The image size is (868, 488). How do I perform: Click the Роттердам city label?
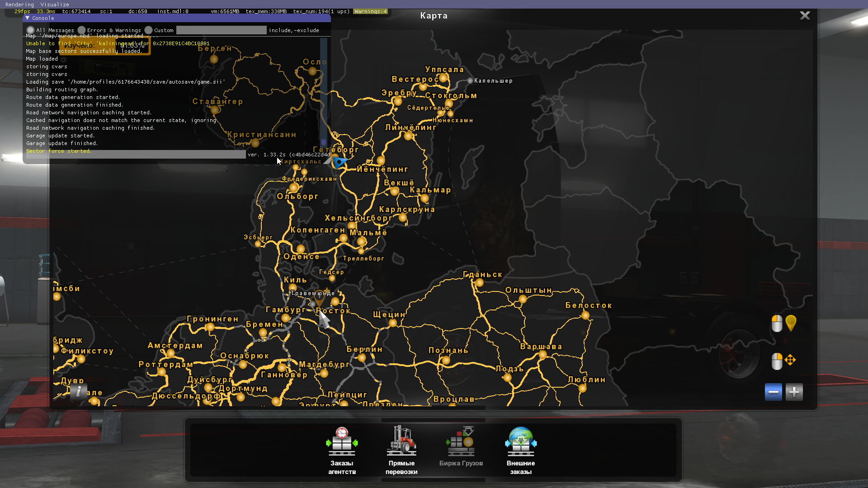[166, 364]
